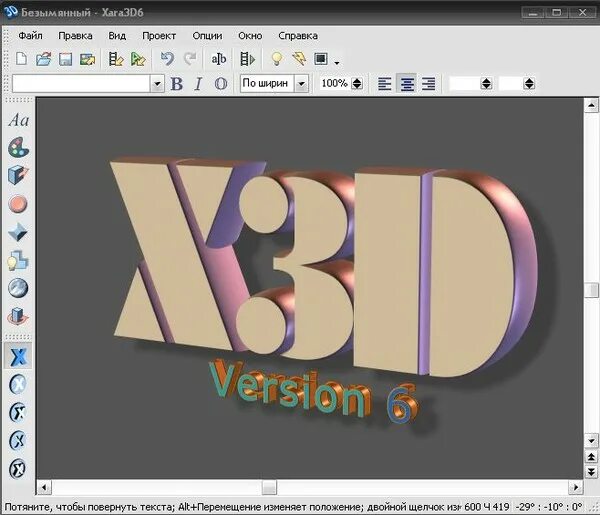The height and width of the screenshot is (515, 600).
Task: Open the Справка menu
Action: click(x=298, y=36)
